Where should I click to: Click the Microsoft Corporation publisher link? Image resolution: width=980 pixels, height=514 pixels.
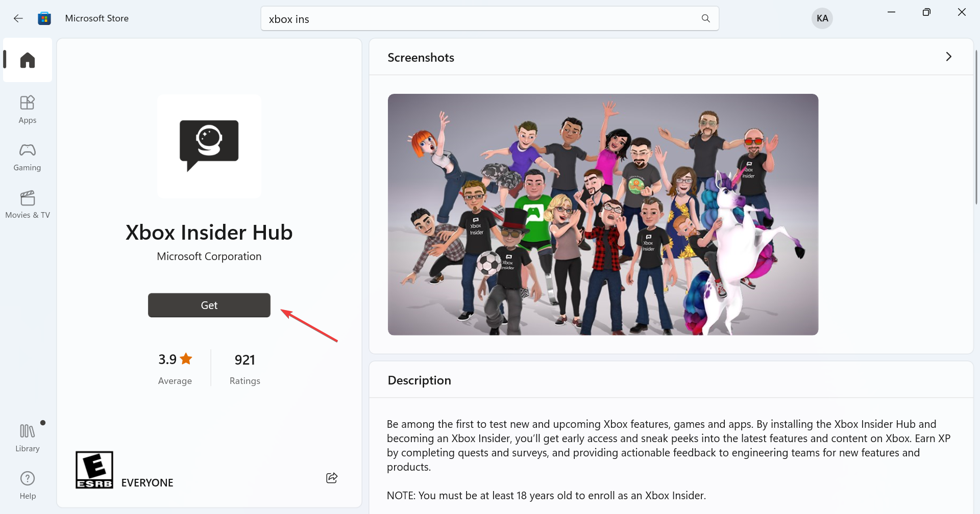[209, 256]
